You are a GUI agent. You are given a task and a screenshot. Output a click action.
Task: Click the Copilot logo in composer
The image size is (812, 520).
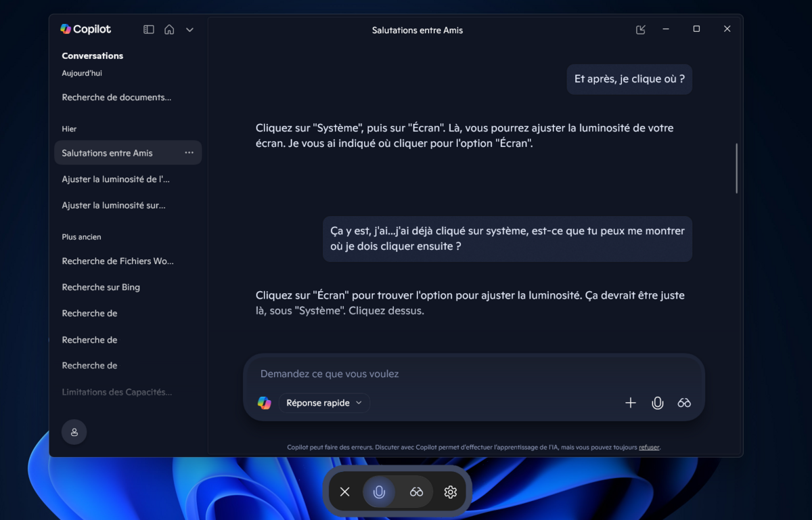click(265, 403)
